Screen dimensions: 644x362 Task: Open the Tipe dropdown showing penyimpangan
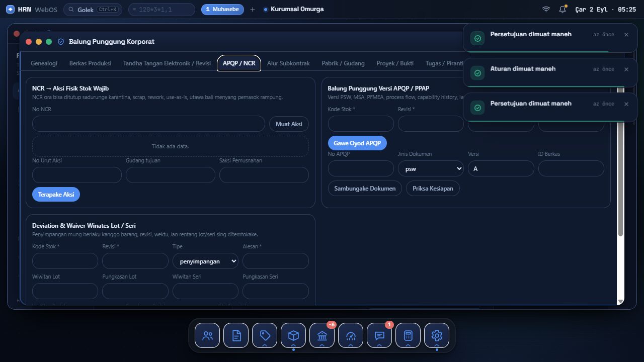(x=205, y=261)
